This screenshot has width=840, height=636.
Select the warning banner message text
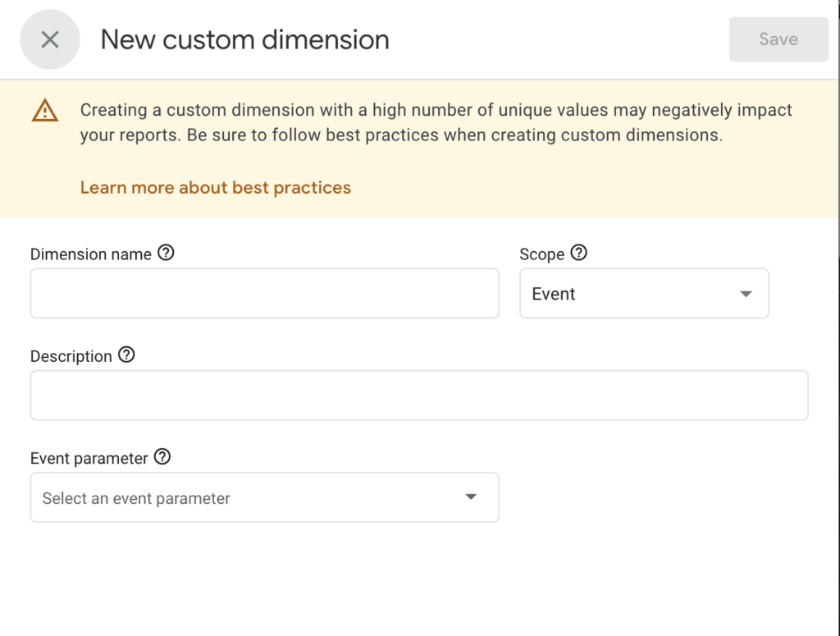[x=435, y=121]
